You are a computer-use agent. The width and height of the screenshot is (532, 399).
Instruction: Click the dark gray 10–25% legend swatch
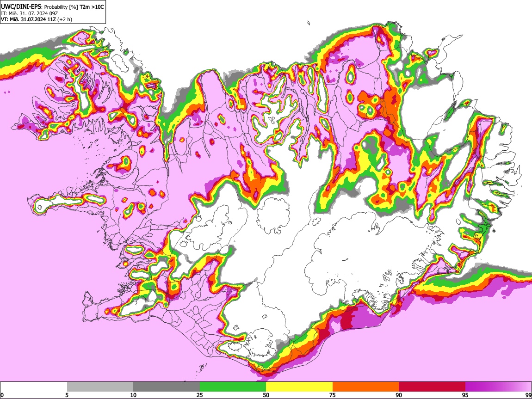[x=167, y=387]
